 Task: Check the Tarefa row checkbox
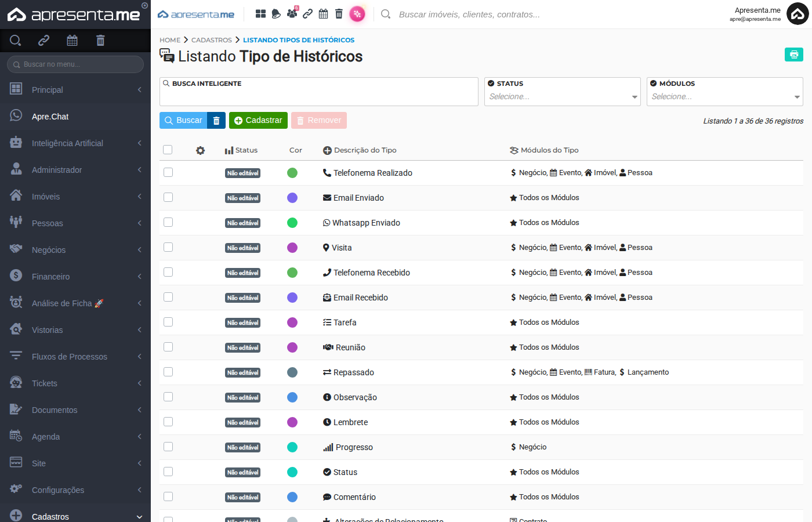click(168, 322)
